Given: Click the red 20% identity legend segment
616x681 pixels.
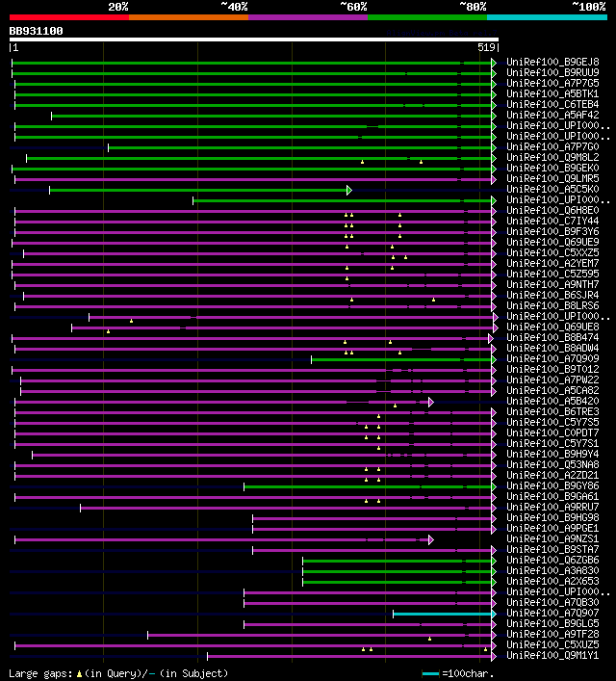Looking at the screenshot, I should pos(69,17).
